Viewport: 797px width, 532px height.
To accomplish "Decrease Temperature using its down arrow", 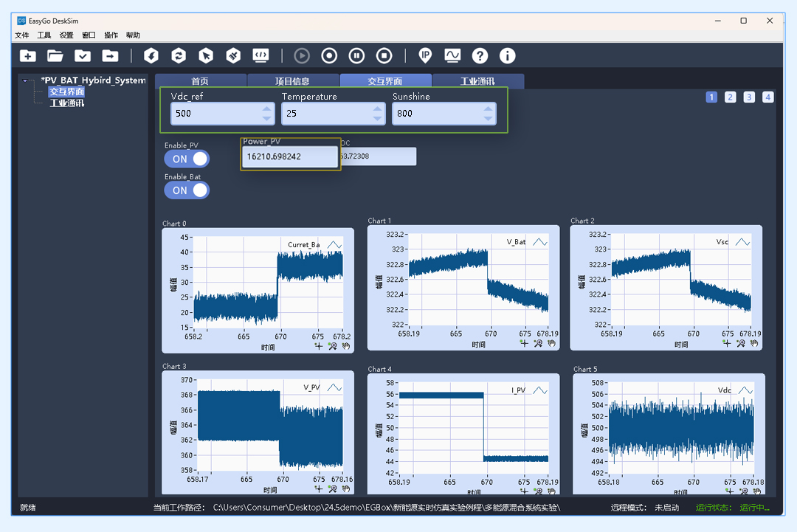I will (x=377, y=118).
